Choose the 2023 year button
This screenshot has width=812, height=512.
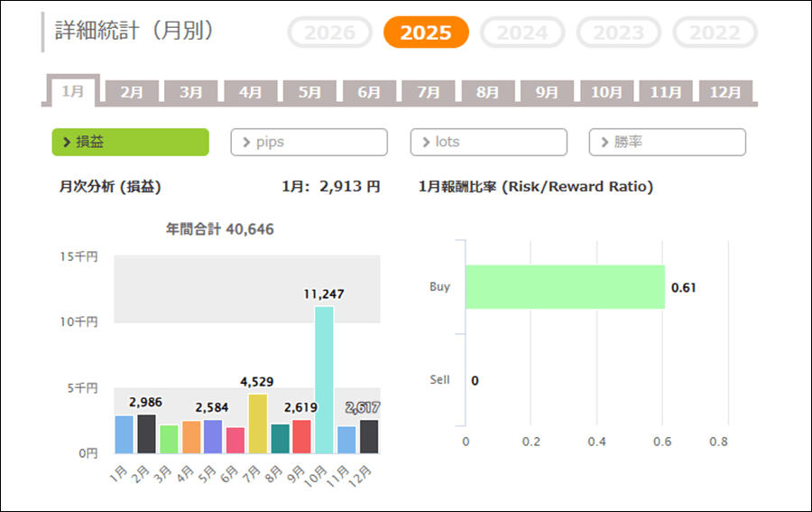pyautogui.click(x=619, y=33)
